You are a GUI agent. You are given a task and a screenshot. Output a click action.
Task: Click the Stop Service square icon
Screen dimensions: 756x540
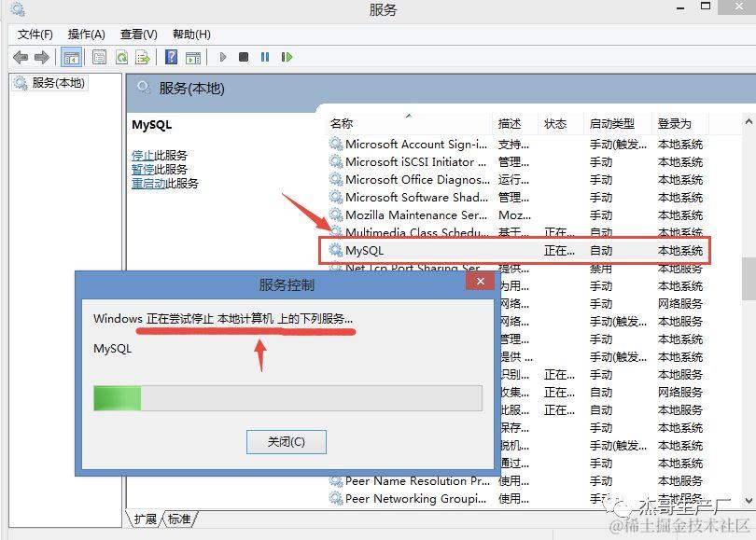tap(244, 57)
